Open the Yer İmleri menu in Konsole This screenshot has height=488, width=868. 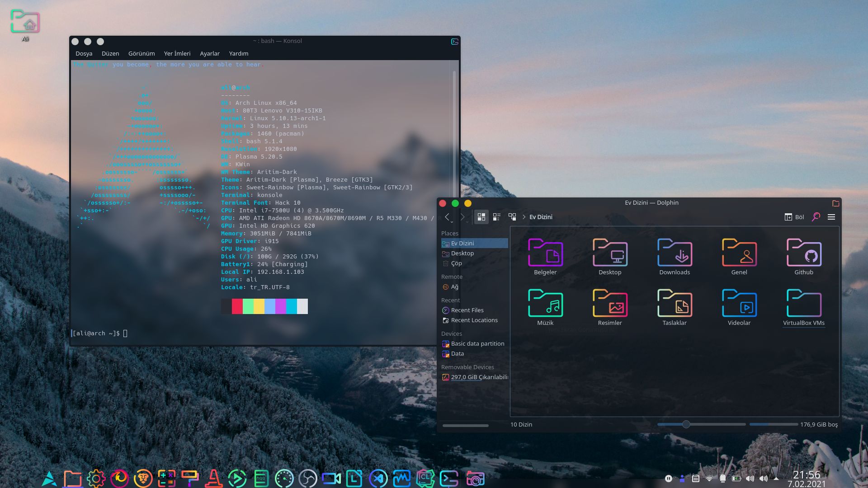(177, 53)
